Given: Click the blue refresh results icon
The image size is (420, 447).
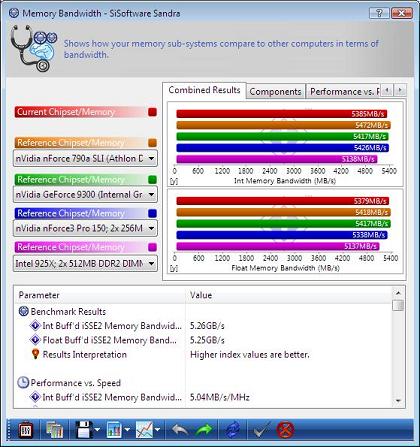Looking at the screenshot, I should (x=233, y=430).
